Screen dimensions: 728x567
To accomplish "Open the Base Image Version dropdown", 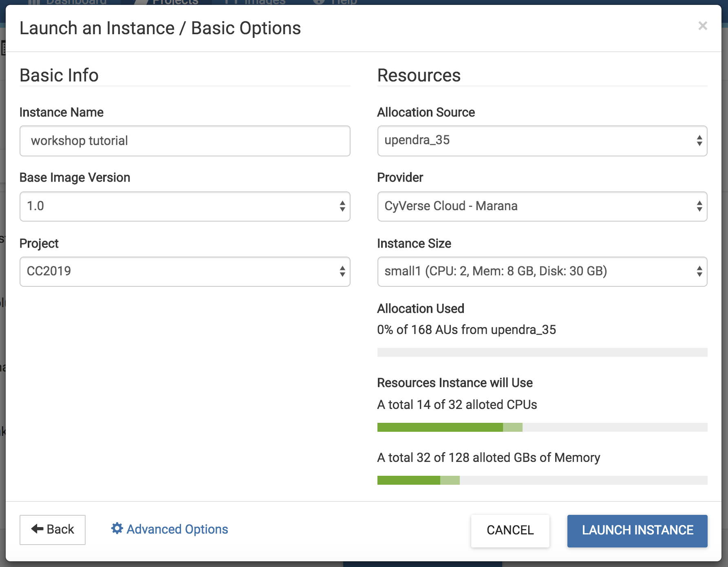I will (185, 207).
